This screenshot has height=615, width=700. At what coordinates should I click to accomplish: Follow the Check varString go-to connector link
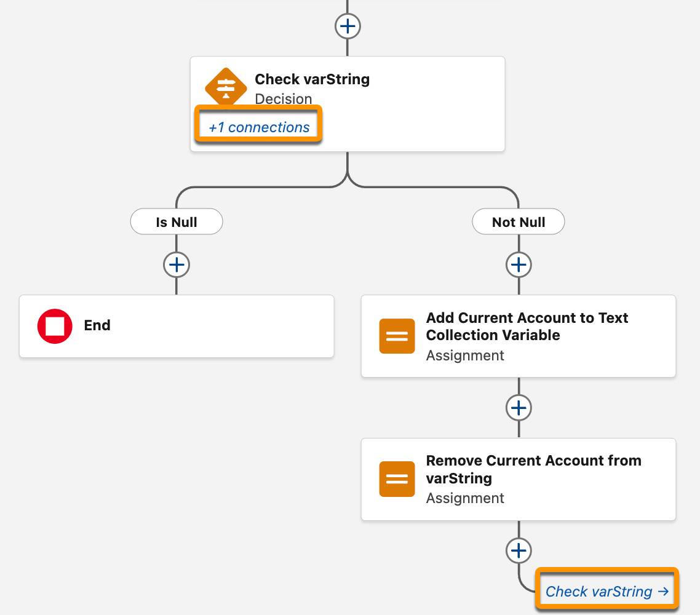click(606, 591)
